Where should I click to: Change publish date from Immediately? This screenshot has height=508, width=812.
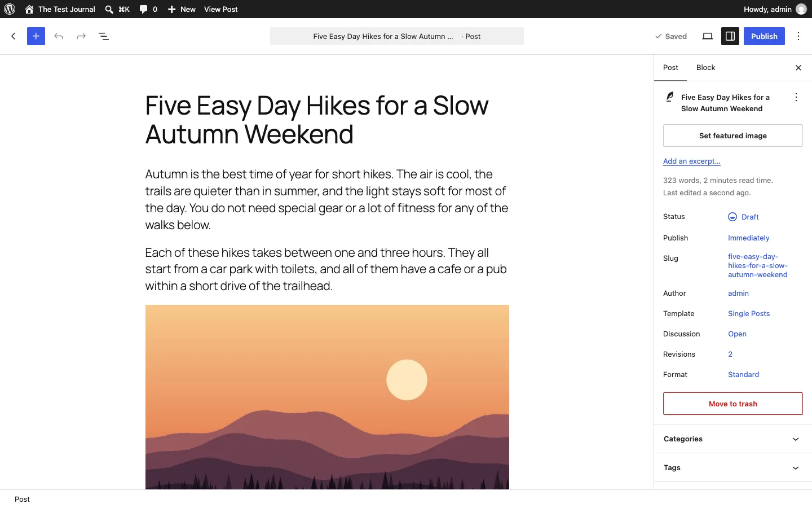click(749, 238)
